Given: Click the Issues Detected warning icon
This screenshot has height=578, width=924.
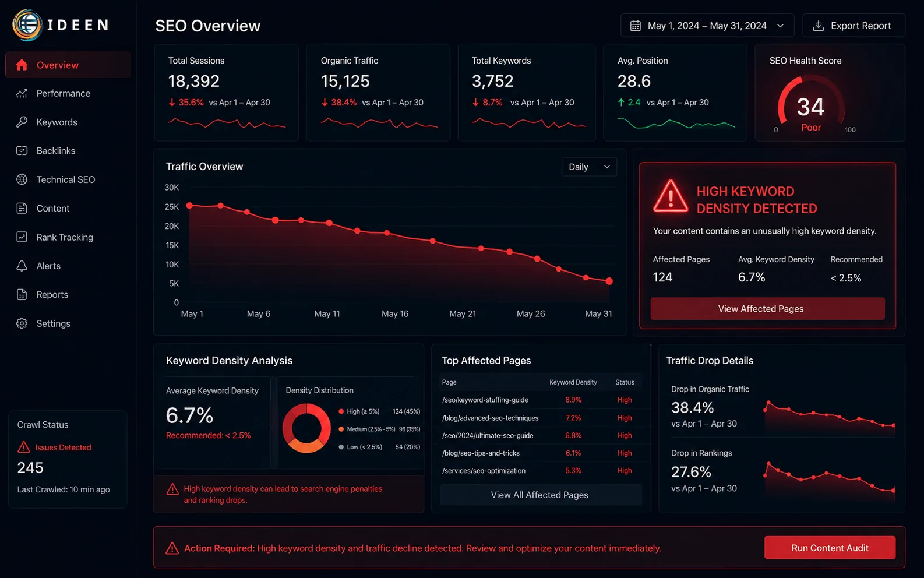Looking at the screenshot, I should 24,447.
